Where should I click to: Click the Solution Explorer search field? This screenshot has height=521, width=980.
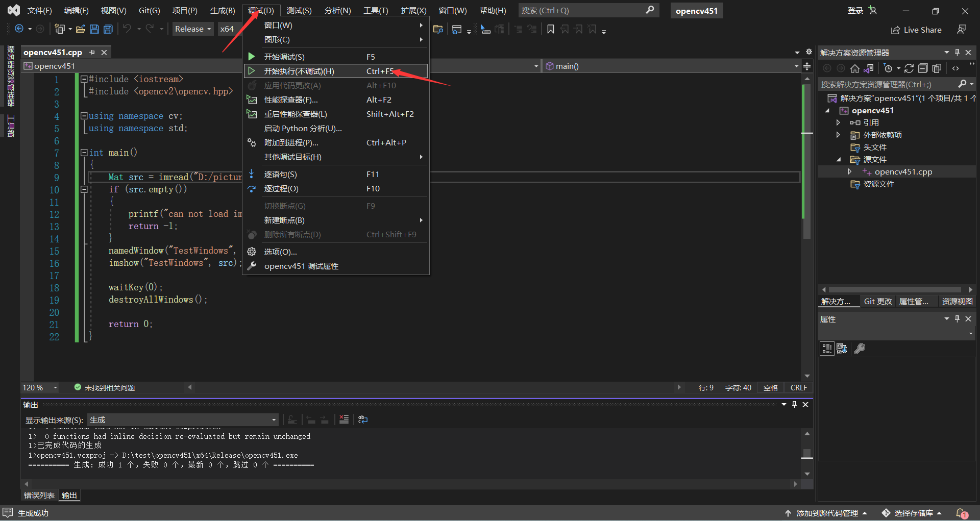pyautogui.click(x=896, y=85)
